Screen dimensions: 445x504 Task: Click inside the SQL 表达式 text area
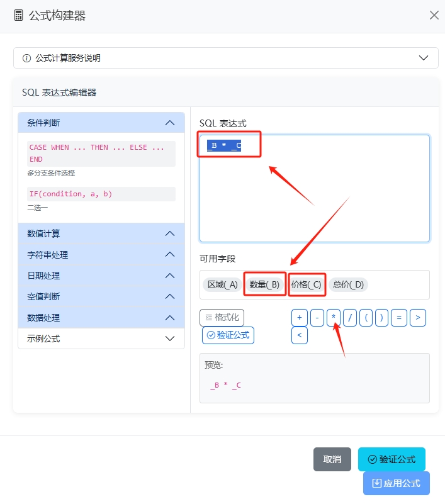pos(315,188)
